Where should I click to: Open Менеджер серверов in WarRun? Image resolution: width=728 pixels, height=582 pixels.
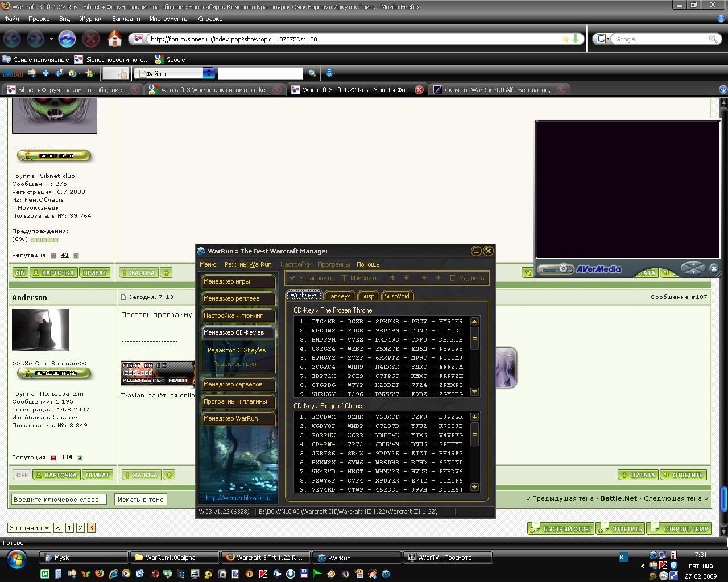click(x=238, y=384)
